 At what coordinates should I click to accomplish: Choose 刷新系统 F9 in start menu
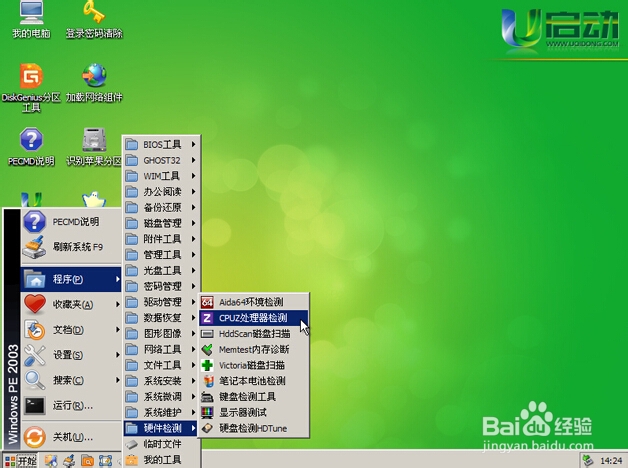pos(71,247)
